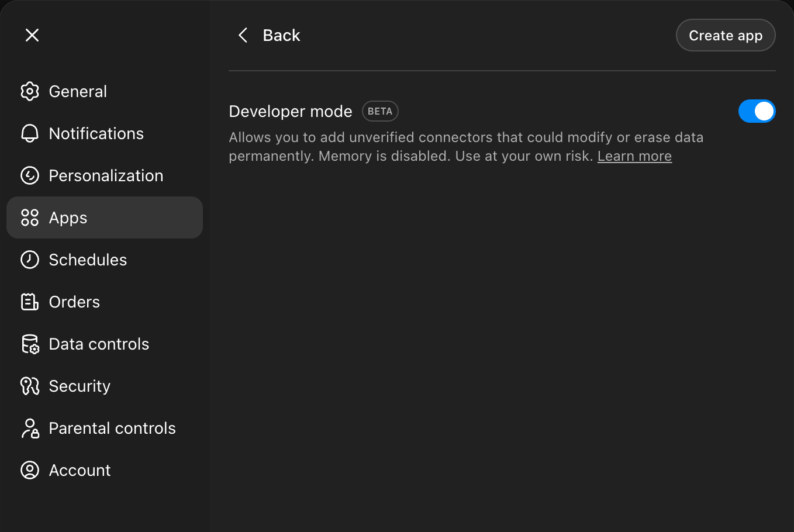Viewport: 794px width, 532px height.
Task: Click the back chevron arrow at top
Action: (243, 35)
